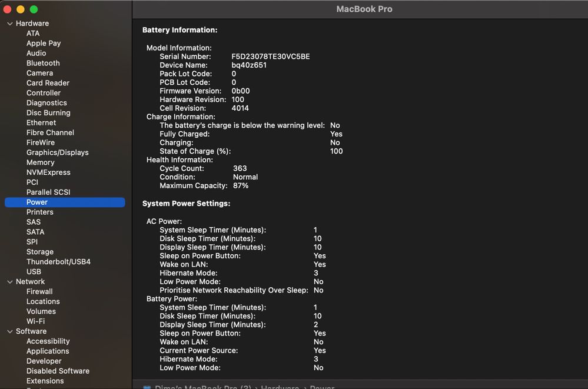This screenshot has width=588, height=389.
Task: Click device name bq40z651
Action: tap(249, 65)
